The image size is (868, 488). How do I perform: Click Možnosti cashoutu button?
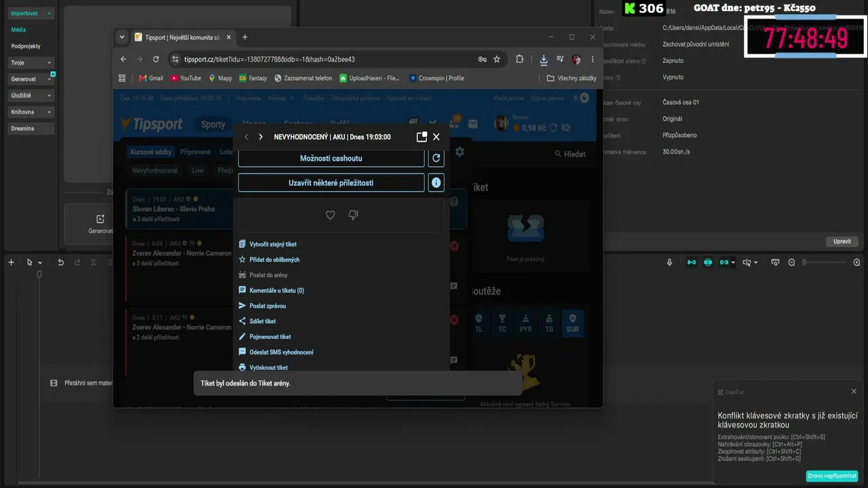point(331,159)
